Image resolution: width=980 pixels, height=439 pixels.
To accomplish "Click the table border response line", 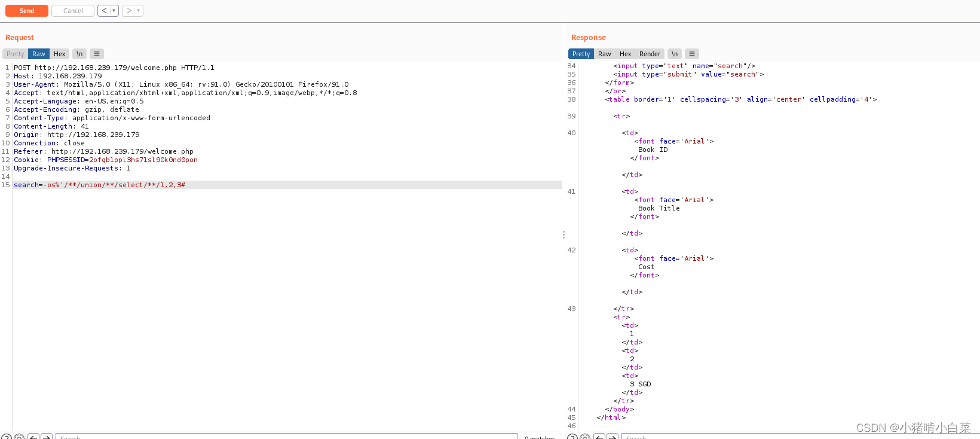I will point(741,99).
